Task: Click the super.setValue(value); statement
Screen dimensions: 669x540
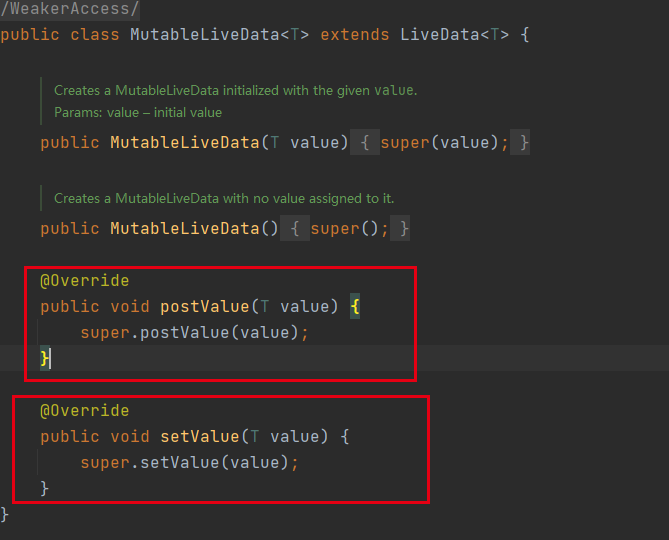Action: coord(189,463)
